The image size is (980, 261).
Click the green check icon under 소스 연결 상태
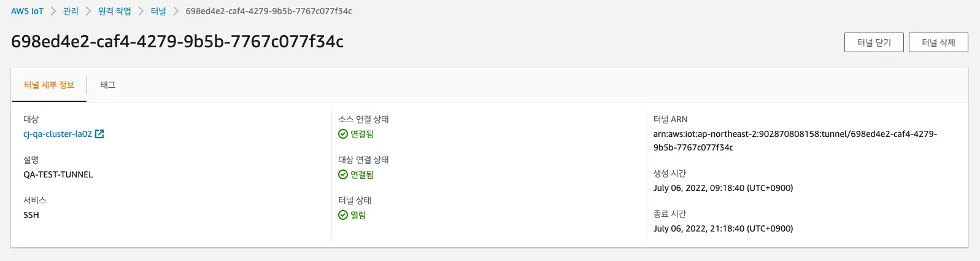coord(343,134)
